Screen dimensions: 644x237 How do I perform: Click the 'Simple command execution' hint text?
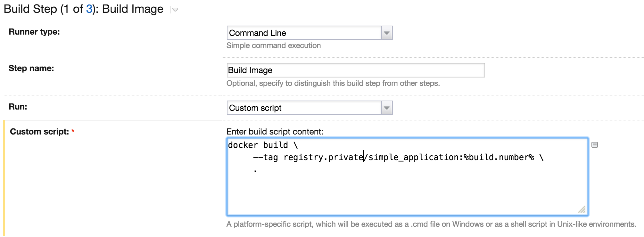[x=274, y=45]
